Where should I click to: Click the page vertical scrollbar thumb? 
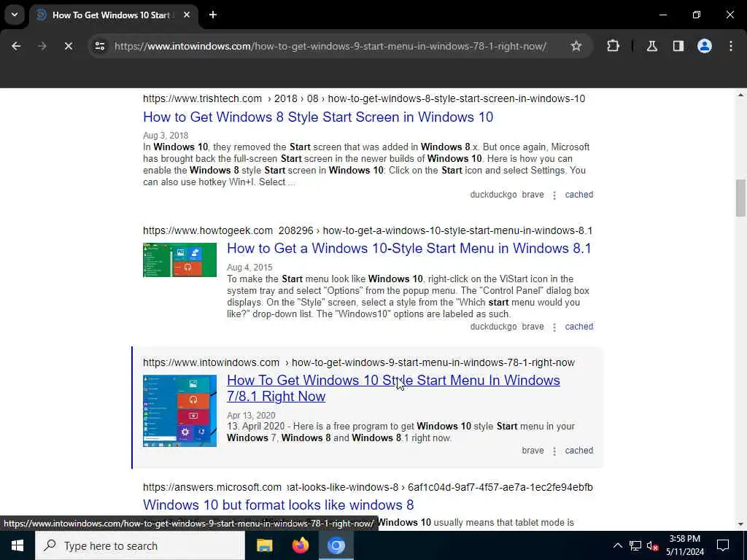(x=740, y=198)
